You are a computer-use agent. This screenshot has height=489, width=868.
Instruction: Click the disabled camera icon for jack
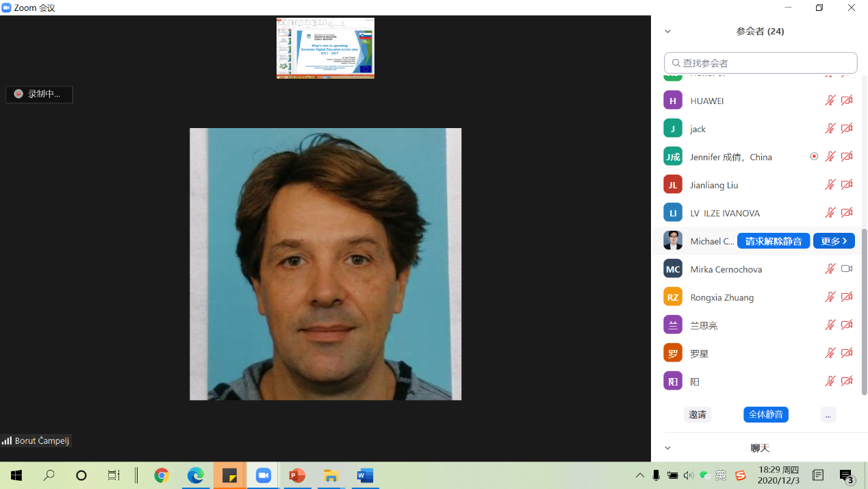[x=847, y=129]
